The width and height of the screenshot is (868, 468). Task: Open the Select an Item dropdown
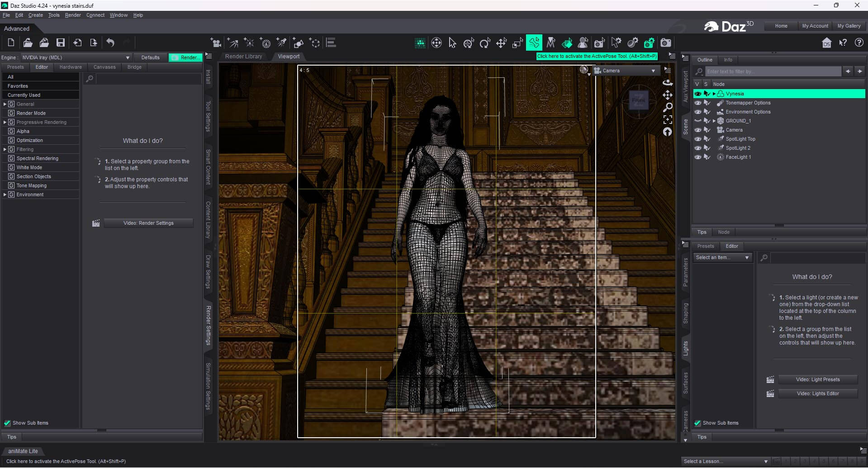point(722,257)
